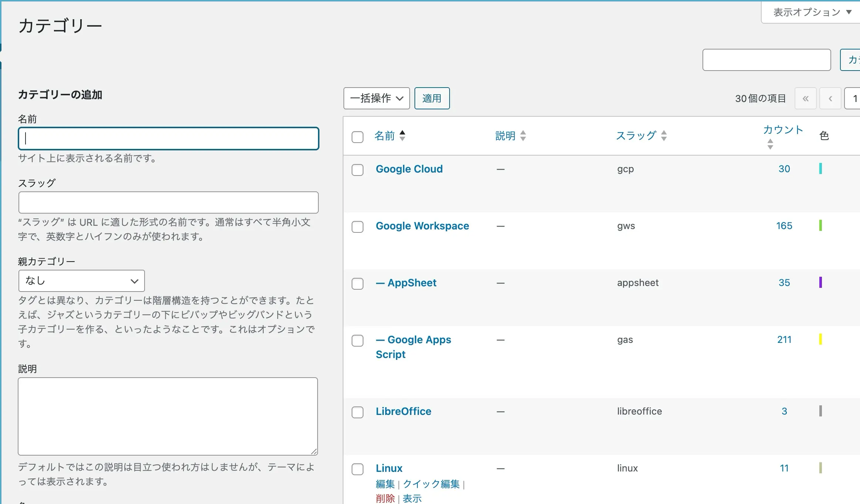Focus the スラッグ input field in add form

(x=168, y=202)
